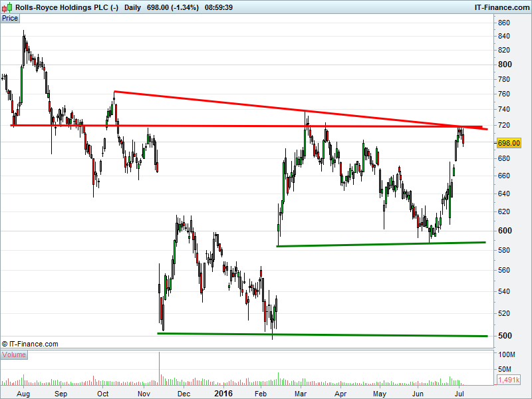This screenshot has height=399, width=532.
Task: Click the May date axis label
Action: (x=379, y=394)
